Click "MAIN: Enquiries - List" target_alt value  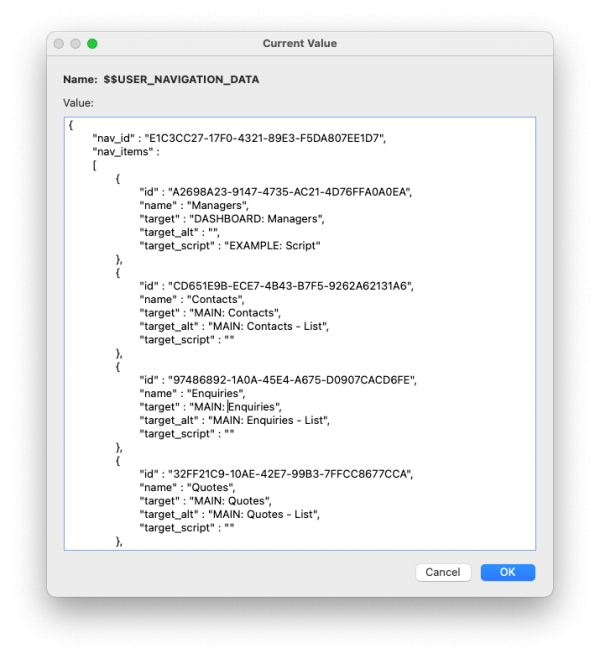click(268, 421)
